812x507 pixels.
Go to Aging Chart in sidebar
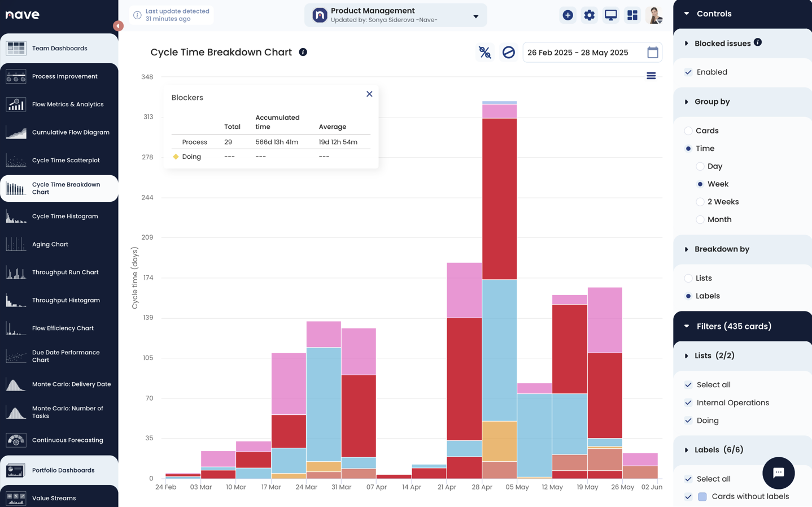50,244
